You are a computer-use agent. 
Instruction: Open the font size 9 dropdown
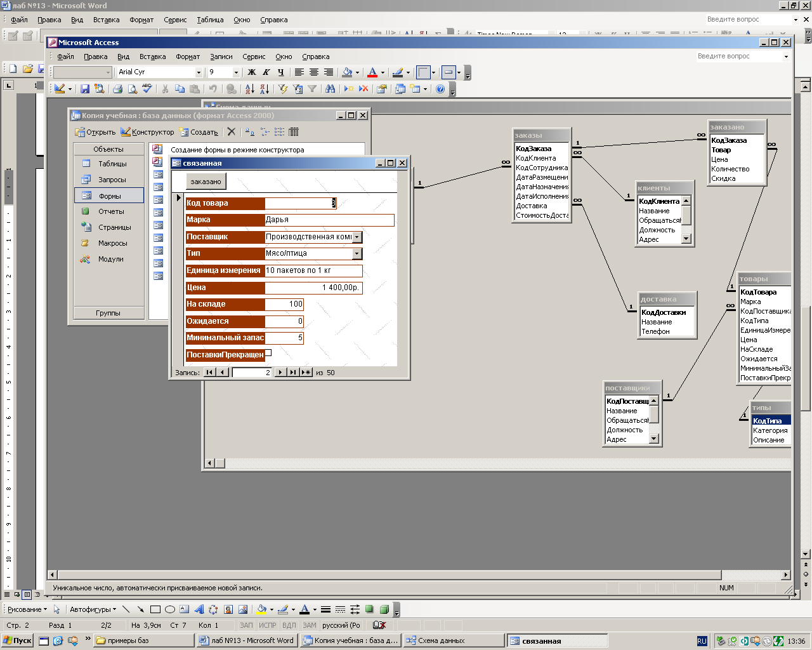(x=236, y=72)
